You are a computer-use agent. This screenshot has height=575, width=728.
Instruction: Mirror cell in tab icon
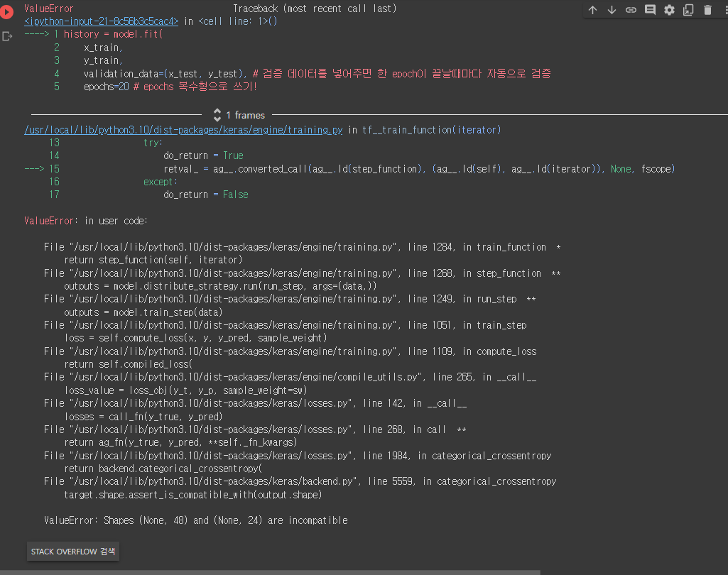[688, 10]
